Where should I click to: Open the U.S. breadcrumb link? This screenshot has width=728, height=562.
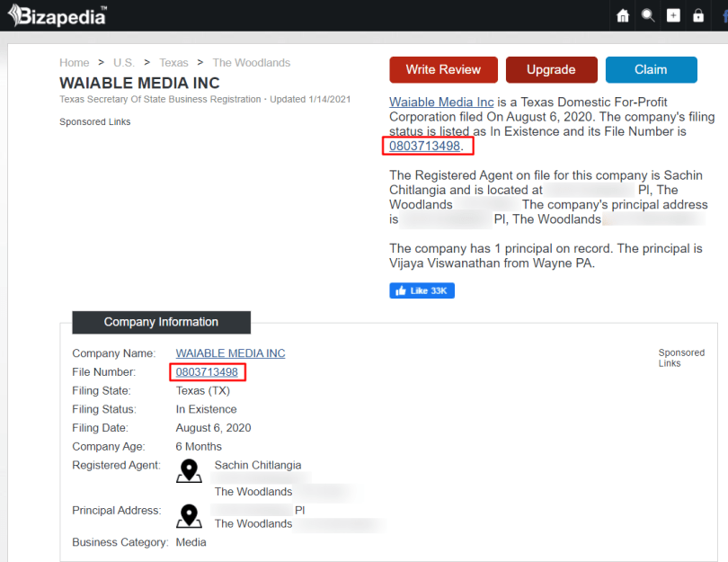tap(124, 63)
